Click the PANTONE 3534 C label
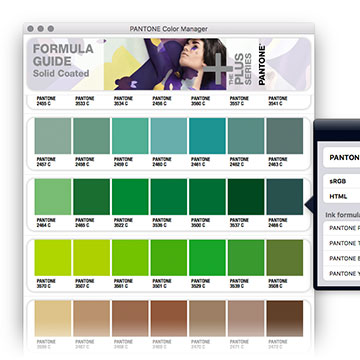Viewport: 360px width, 360px height. coord(123,101)
